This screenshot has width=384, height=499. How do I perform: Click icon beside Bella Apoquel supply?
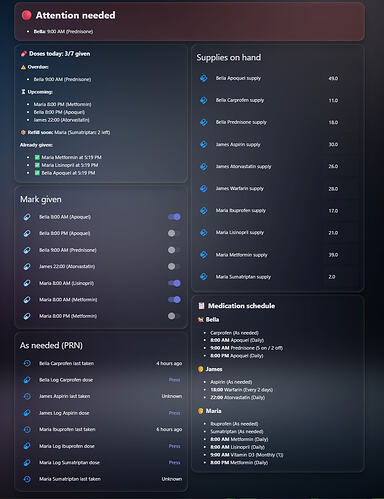204,78
